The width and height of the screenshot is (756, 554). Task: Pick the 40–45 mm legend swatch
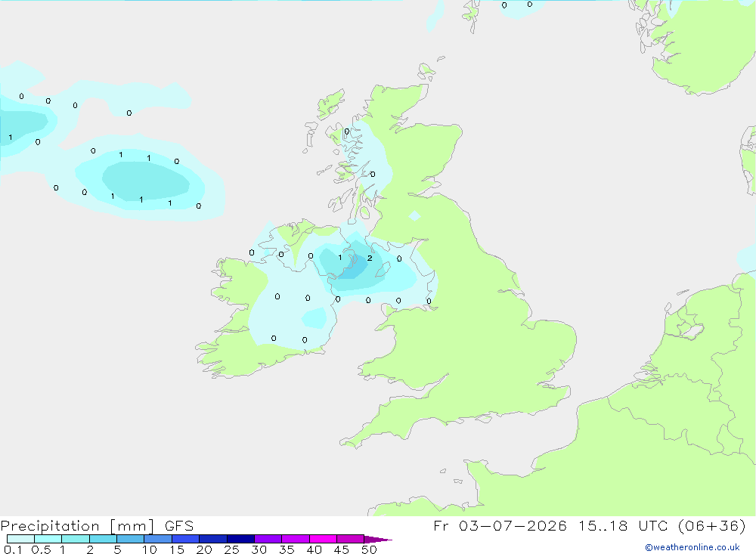pos(323,539)
